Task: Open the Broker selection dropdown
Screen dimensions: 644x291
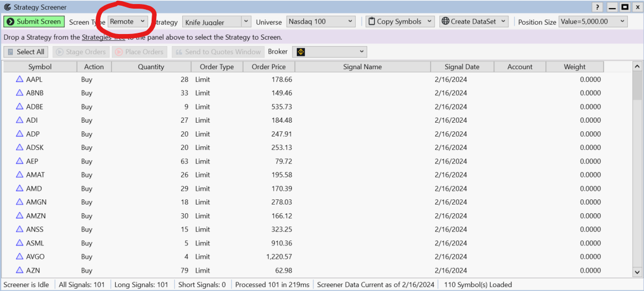Action: 329,52
